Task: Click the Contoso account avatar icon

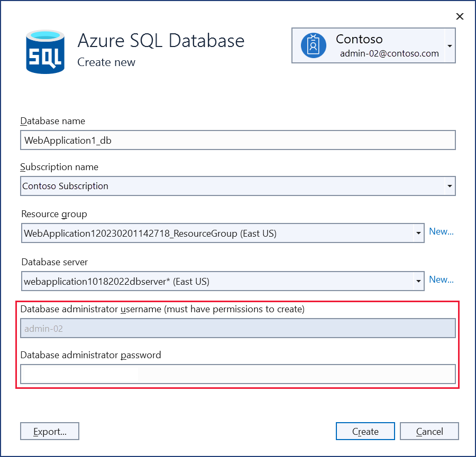Action: point(313,45)
